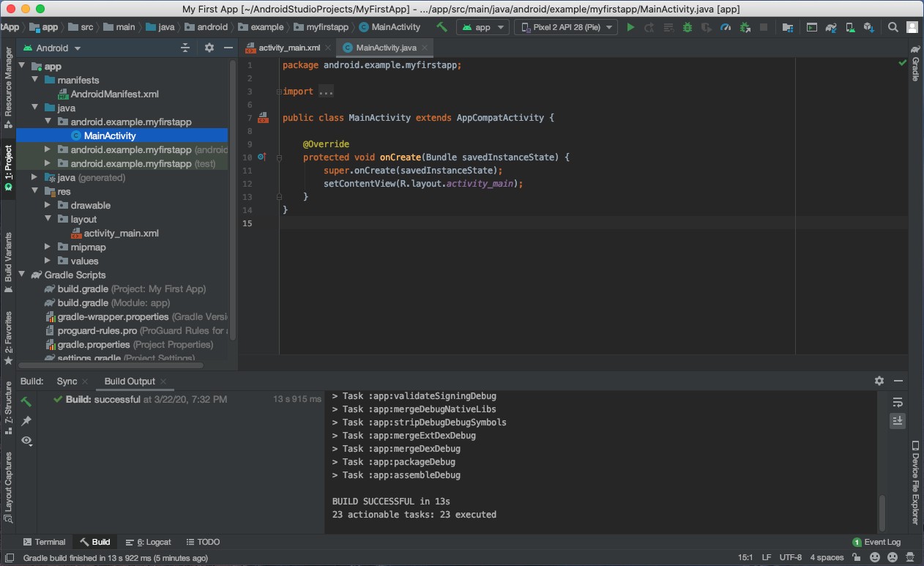Screen dimensions: 924x566
Task: Click the Search Everywhere magnifier icon
Action: pyautogui.click(x=893, y=27)
